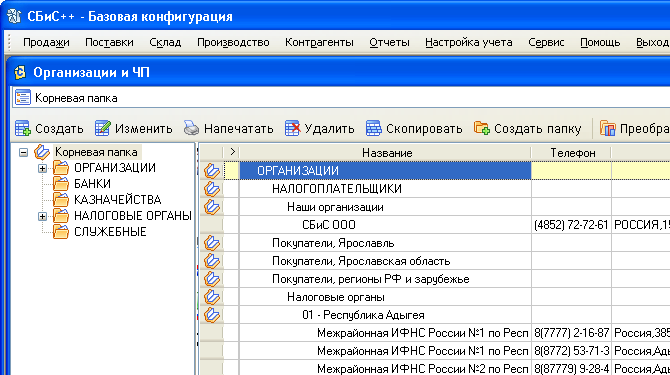Open the Отчеты menu
This screenshot has height=375, width=670.
pyautogui.click(x=389, y=42)
